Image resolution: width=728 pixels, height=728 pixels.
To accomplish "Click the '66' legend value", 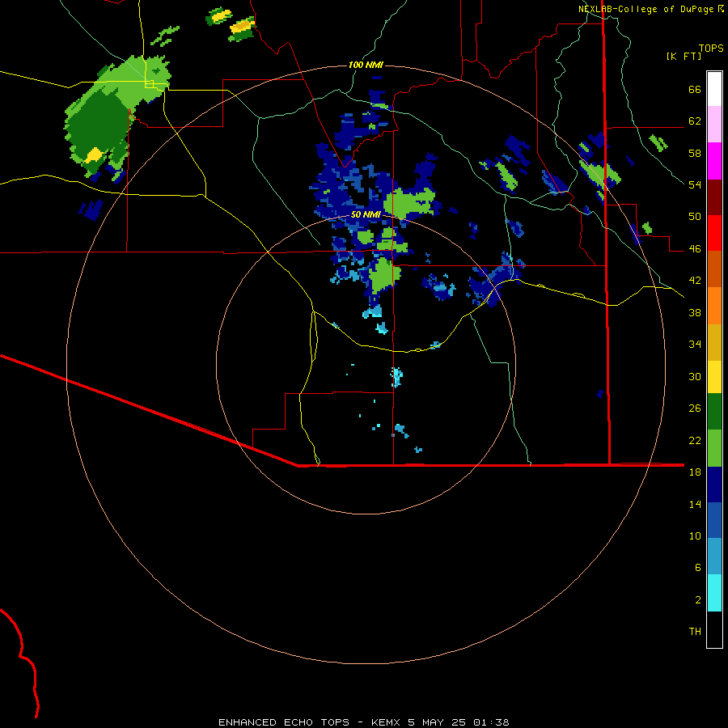I will click(695, 89).
